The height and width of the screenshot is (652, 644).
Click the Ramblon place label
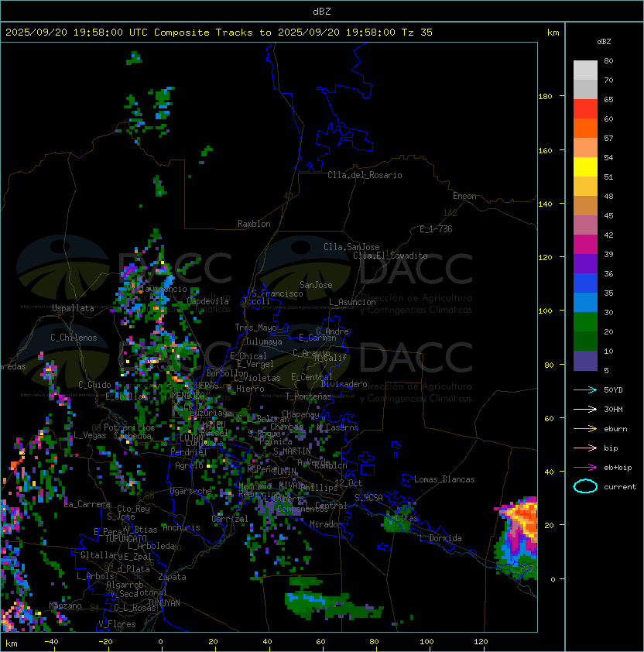[254, 224]
